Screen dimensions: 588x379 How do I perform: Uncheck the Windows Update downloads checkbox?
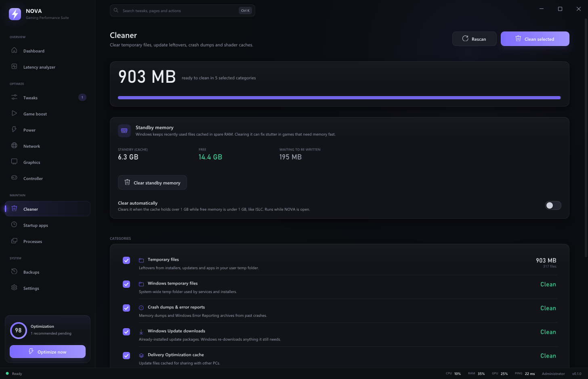pyautogui.click(x=126, y=332)
